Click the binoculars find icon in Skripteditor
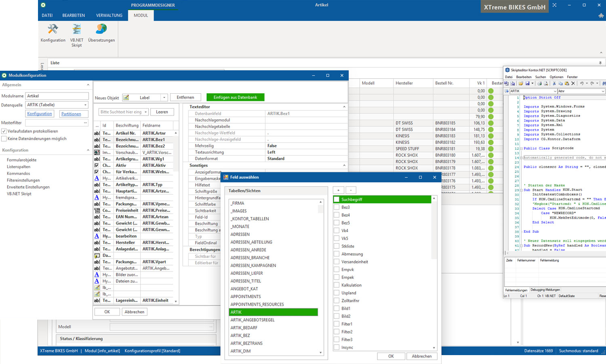 [x=604, y=83]
